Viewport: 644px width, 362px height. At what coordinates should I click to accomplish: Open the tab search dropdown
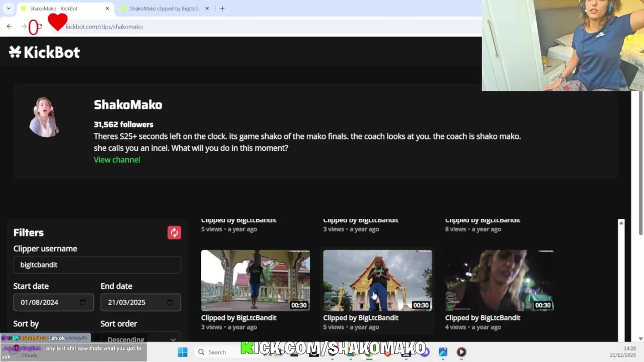[x=9, y=9]
